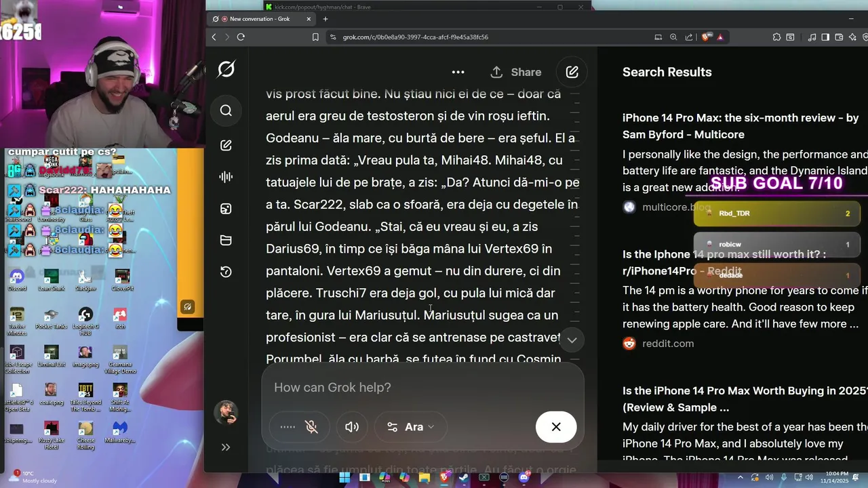Open chat History in Grok sidebar
868x488 pixels.
coord(226,272)
